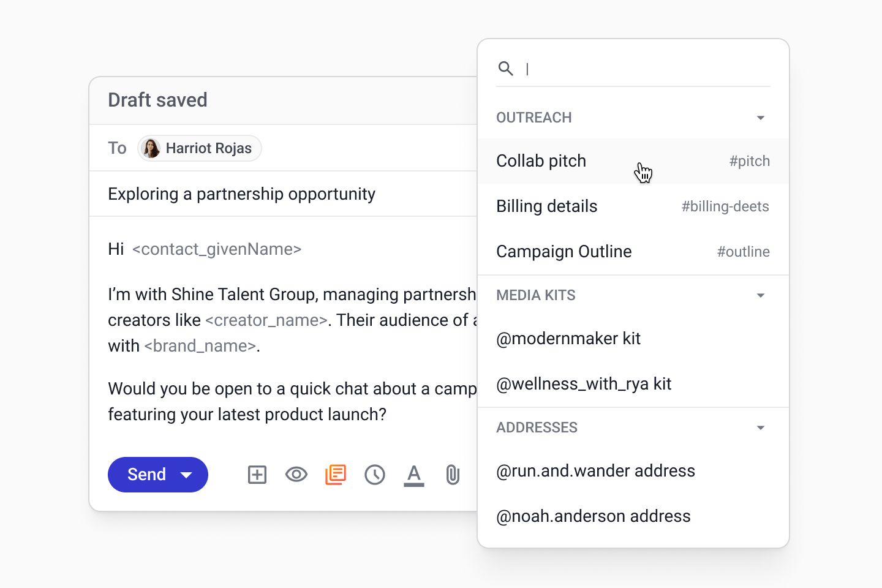
Task: Click the #billing-deets shortcut tag
Action: pyautogui.click(x=725, y=206)
